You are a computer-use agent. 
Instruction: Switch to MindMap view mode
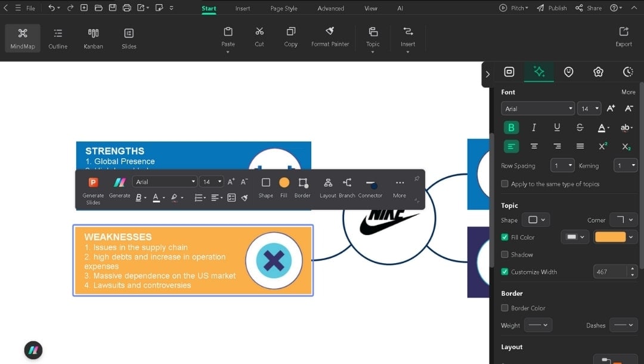pyautogui.click(x=23, y=38)
